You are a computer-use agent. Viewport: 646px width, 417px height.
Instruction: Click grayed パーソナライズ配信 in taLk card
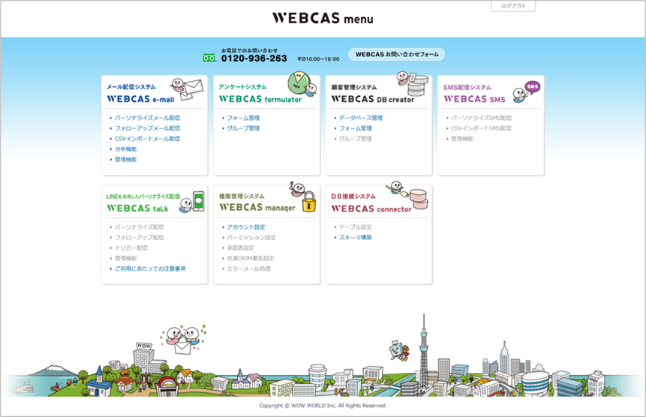pyautogui.click(x=139, y=227)
